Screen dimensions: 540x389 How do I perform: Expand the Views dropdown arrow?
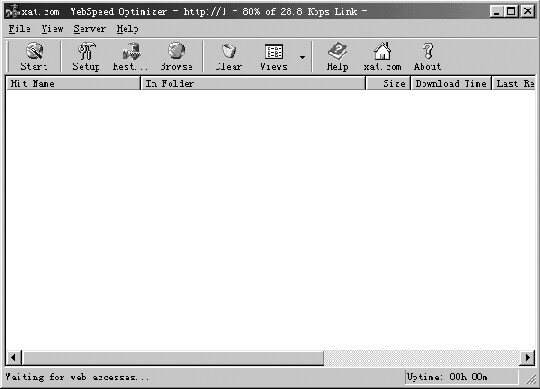[302, 57]
